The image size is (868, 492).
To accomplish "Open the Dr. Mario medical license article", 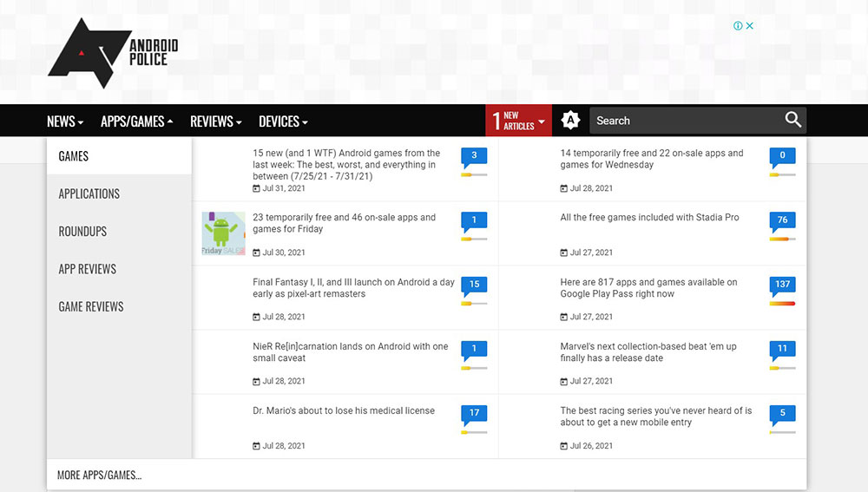I will 343,410.
